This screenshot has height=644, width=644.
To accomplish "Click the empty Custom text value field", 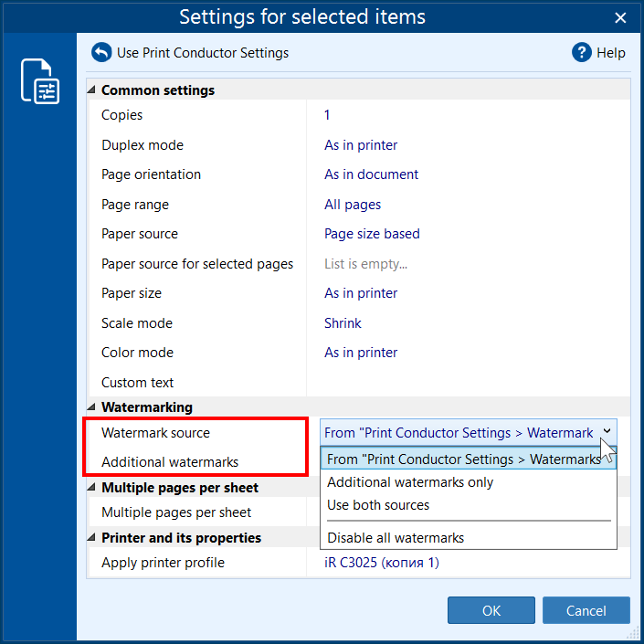I will pyautogui.click(x=469, y=383).
